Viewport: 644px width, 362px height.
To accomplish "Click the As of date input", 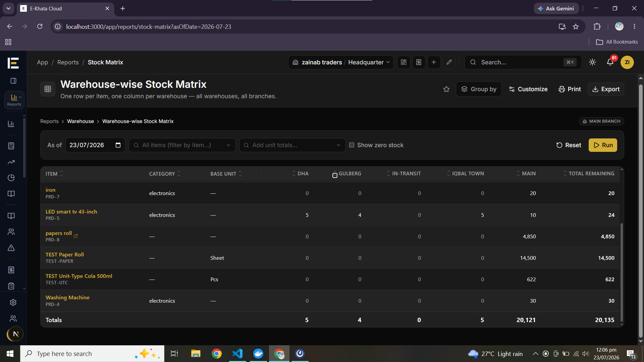I will click(95, 145).
